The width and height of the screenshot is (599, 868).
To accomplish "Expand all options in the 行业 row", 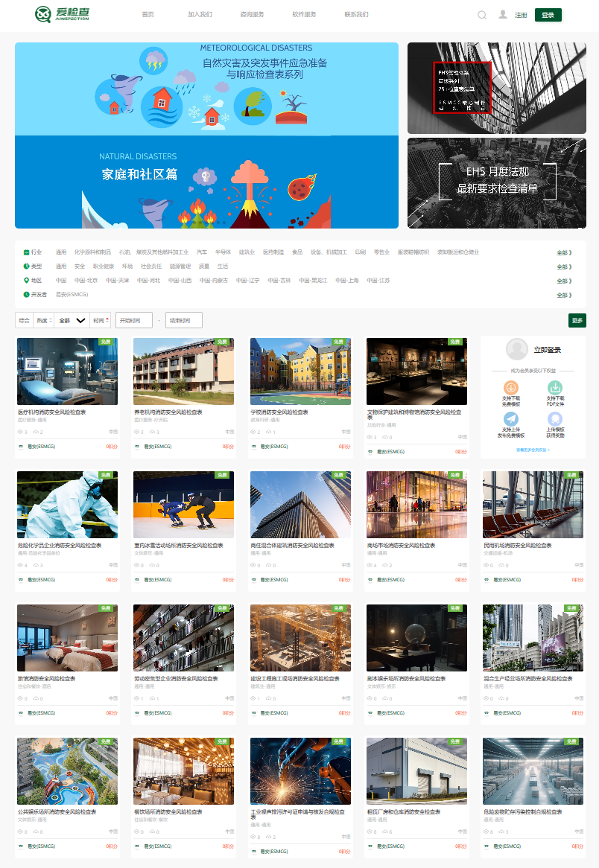I will (x=564, y=253).
